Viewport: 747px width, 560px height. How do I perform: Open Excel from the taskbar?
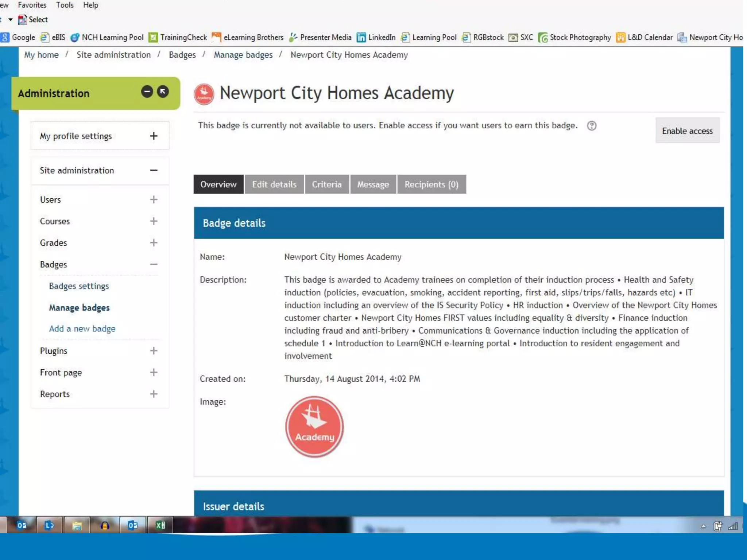[x=160, y=525]
